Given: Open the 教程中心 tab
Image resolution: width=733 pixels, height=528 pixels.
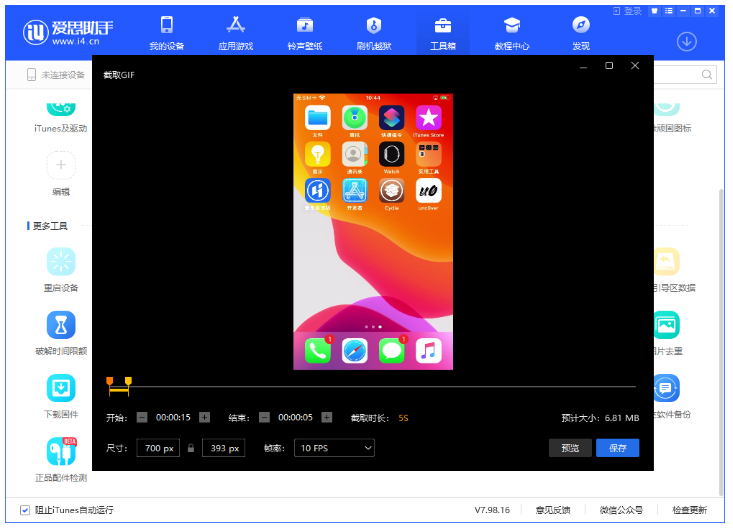Looking at the screenshot, I should [x=512, y=33].
